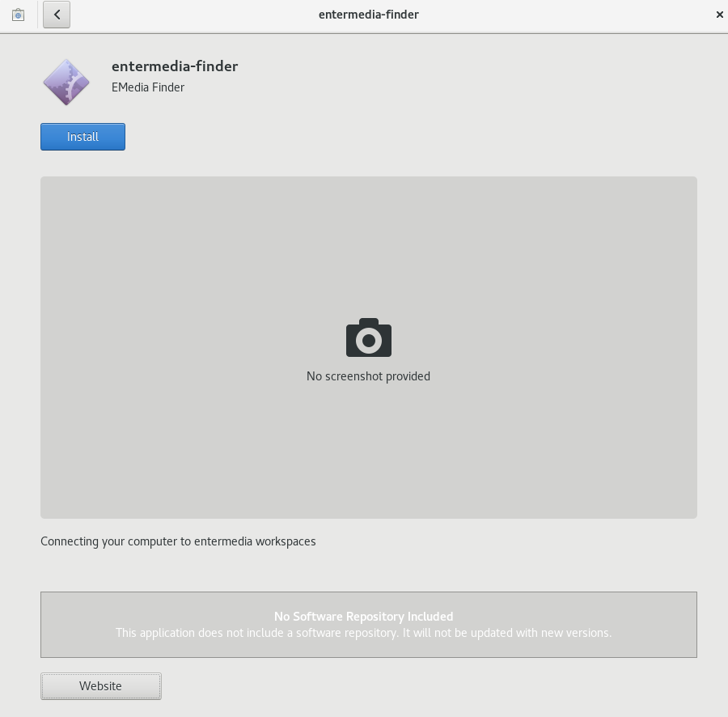
Task: Click the camera placeholder icon
Action: pos(369,337)
